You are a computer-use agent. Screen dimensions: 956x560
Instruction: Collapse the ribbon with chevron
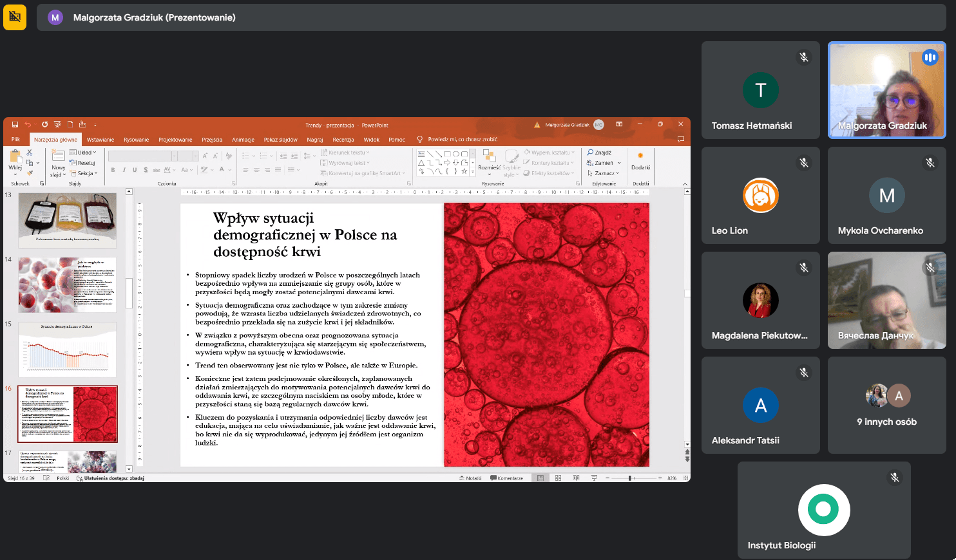tap(685, 184)
